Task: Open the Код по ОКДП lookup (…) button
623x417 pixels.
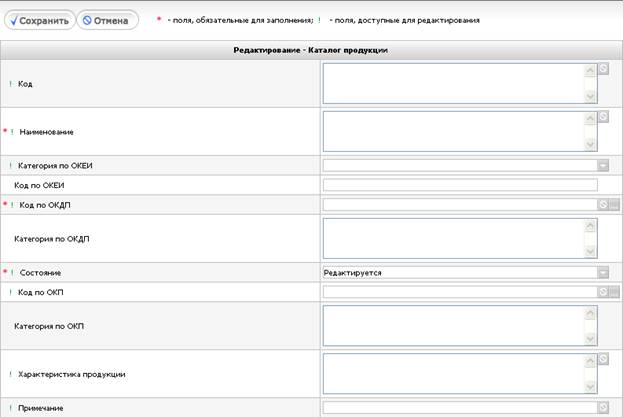Action: 614,205
